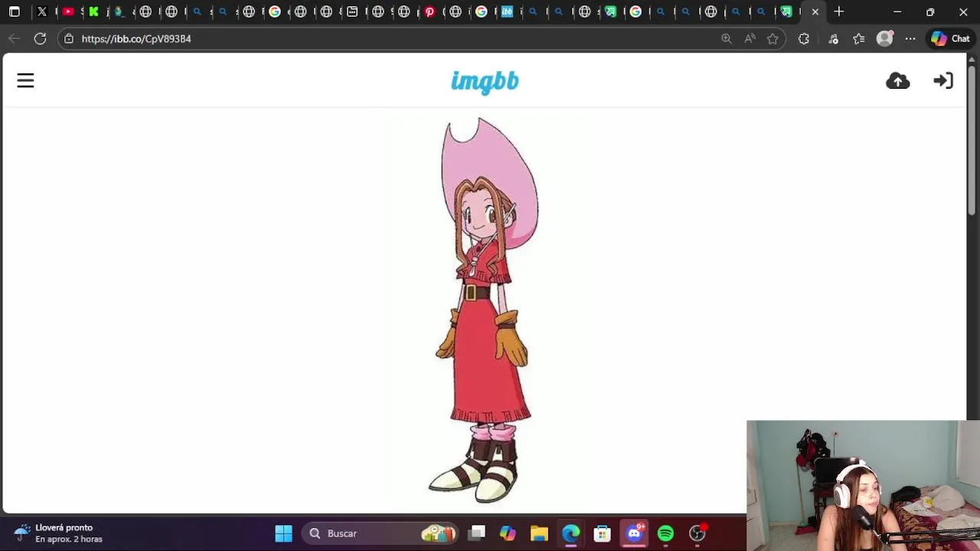Open the Lloverá pronto weather widget
Image resolution: width=980 pixels, height=551 pixels.
[x=58, y=533]
